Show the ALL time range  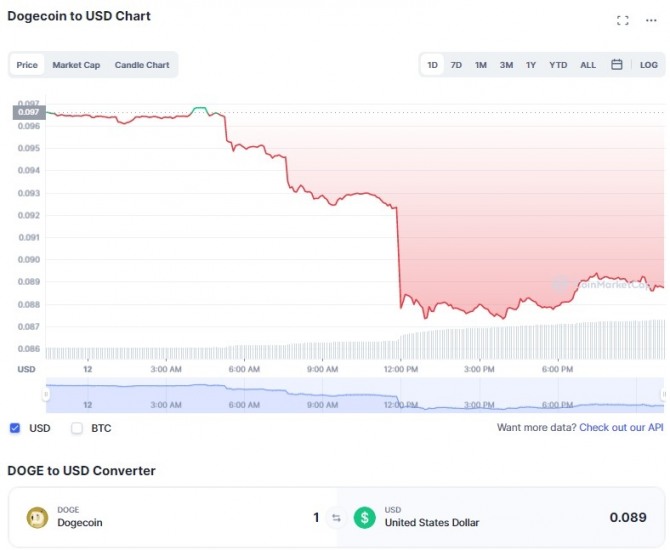(588, 65)
